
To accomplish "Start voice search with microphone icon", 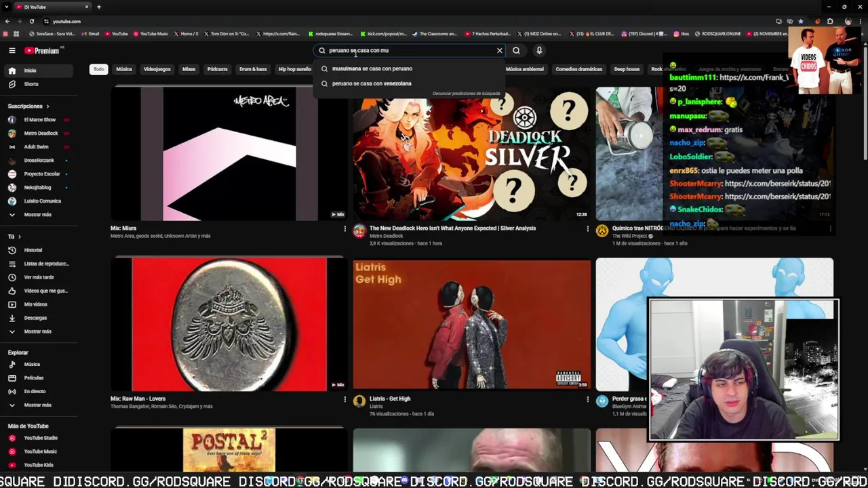I will 539,50.
